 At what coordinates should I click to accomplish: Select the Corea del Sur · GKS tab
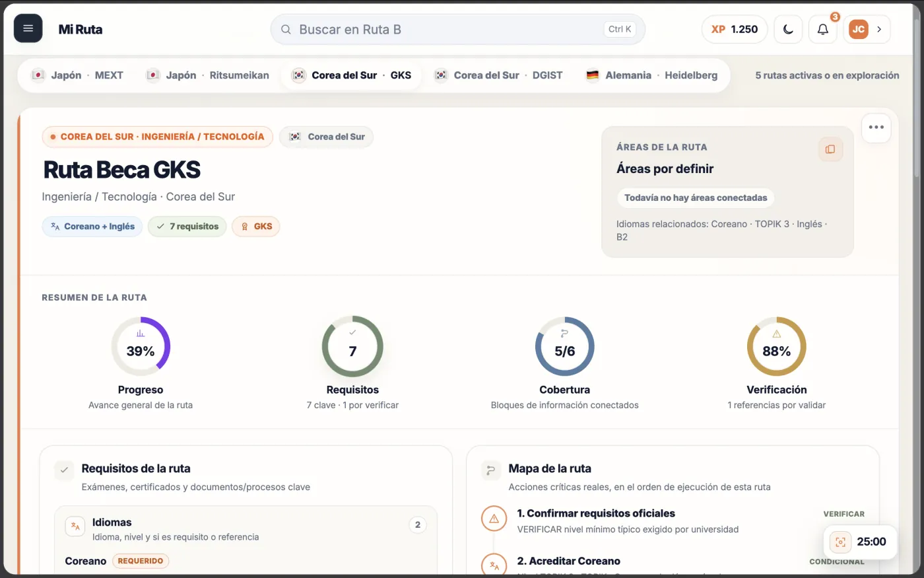pos(351,75)
